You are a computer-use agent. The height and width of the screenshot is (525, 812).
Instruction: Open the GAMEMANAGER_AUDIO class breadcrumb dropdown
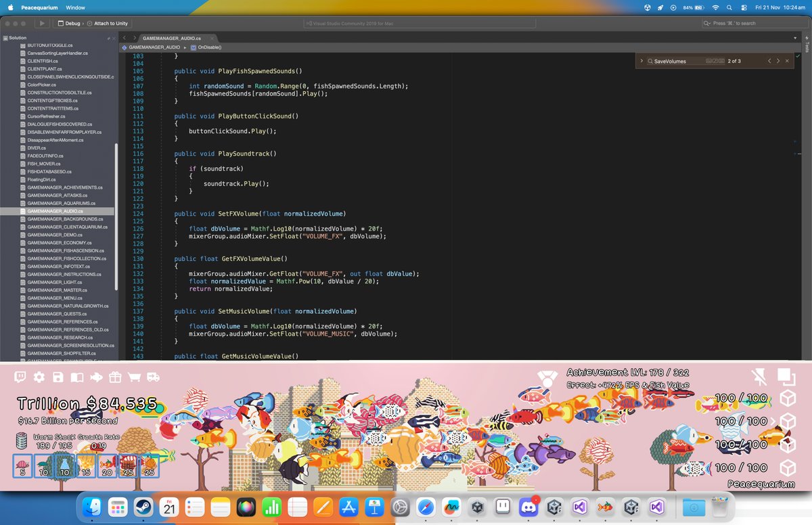click(x=150, y=48)
